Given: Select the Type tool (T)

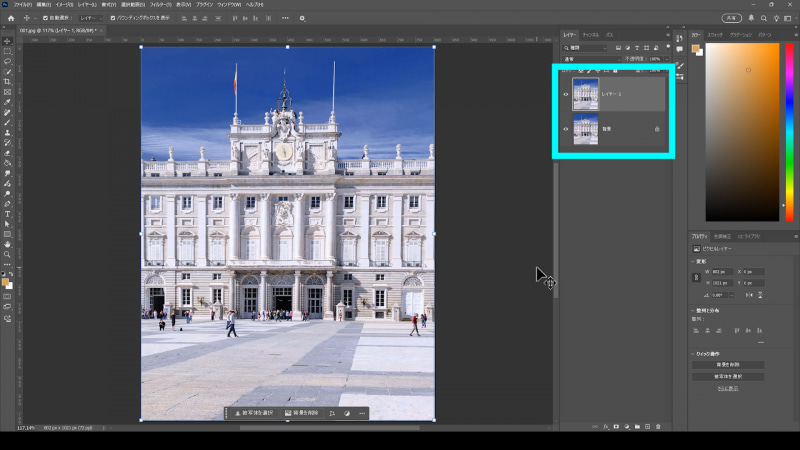Looking at the screenshot, I should (x=7, y=213).
